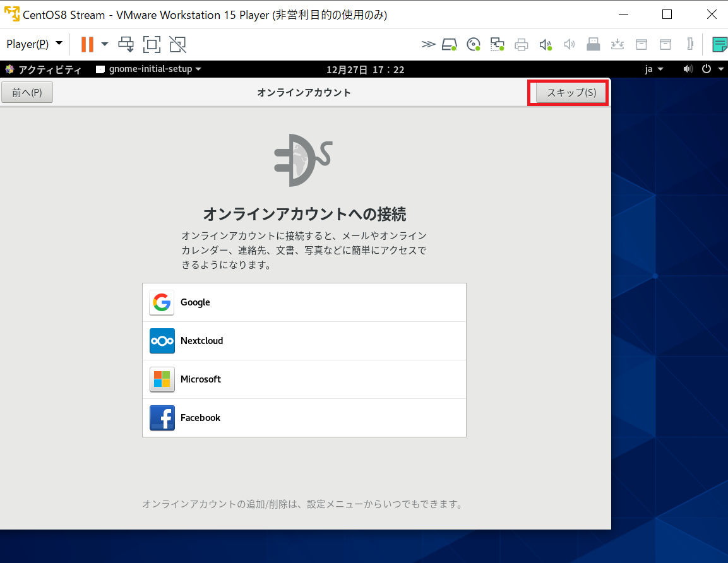Go back with the 前へ(P) button

point(27,92)
